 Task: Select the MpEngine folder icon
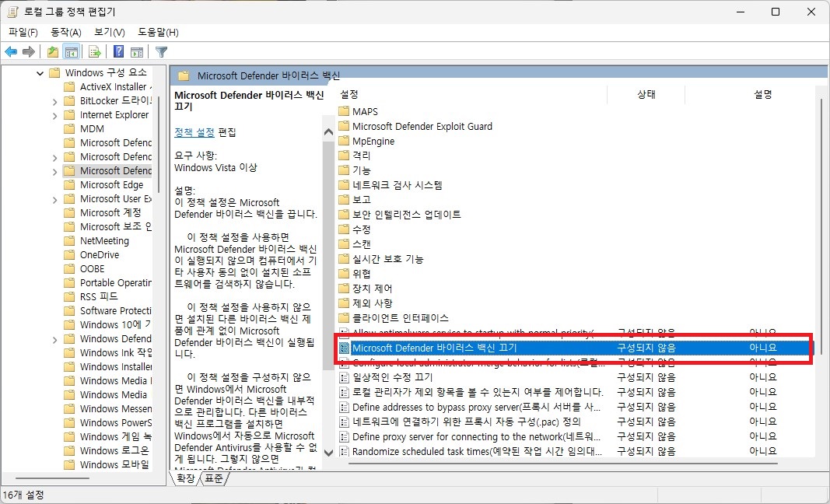(344, 141)
